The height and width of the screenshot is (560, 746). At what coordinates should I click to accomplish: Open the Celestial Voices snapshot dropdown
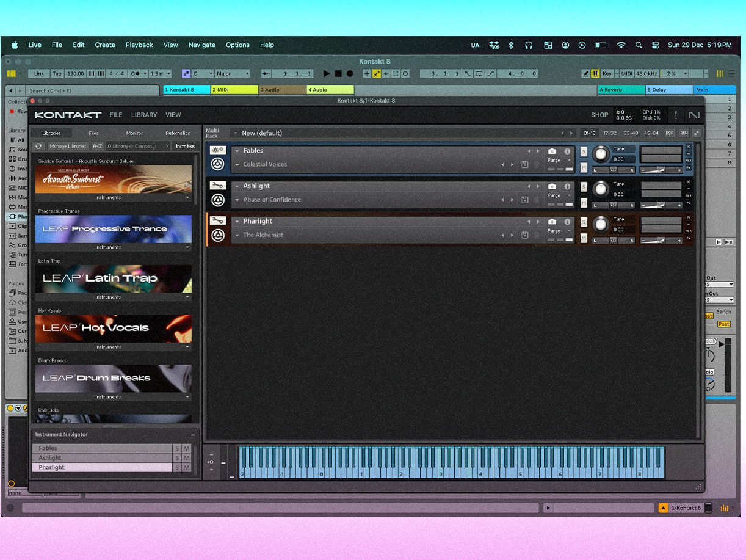[237, 164]
